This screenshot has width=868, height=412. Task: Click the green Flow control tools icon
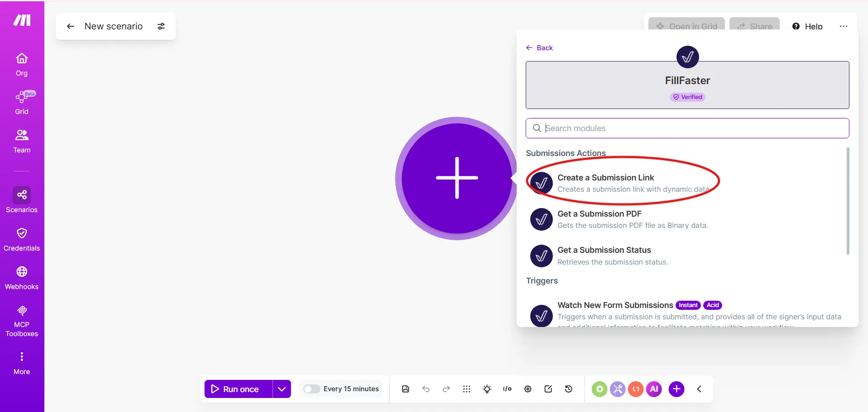[599, 389]
